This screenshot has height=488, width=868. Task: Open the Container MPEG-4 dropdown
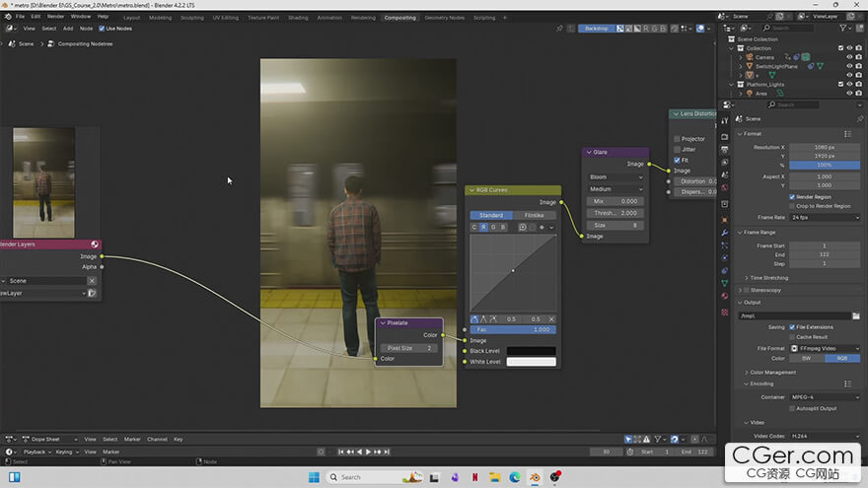click(825, 397)
